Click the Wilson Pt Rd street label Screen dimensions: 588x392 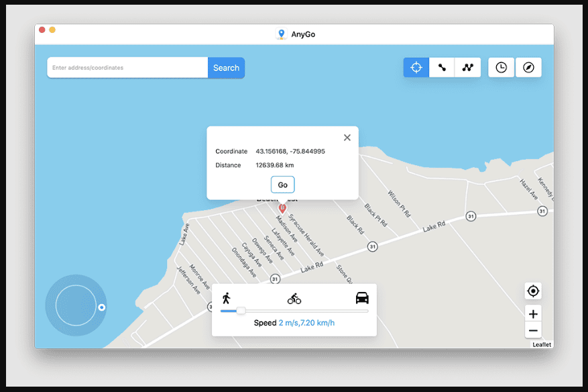[399, 203]
